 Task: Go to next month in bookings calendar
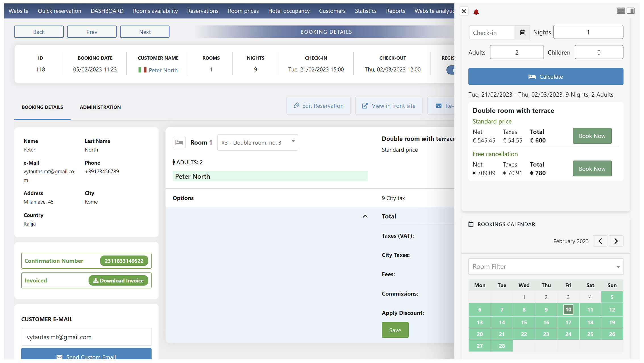(x=616, y=241)
